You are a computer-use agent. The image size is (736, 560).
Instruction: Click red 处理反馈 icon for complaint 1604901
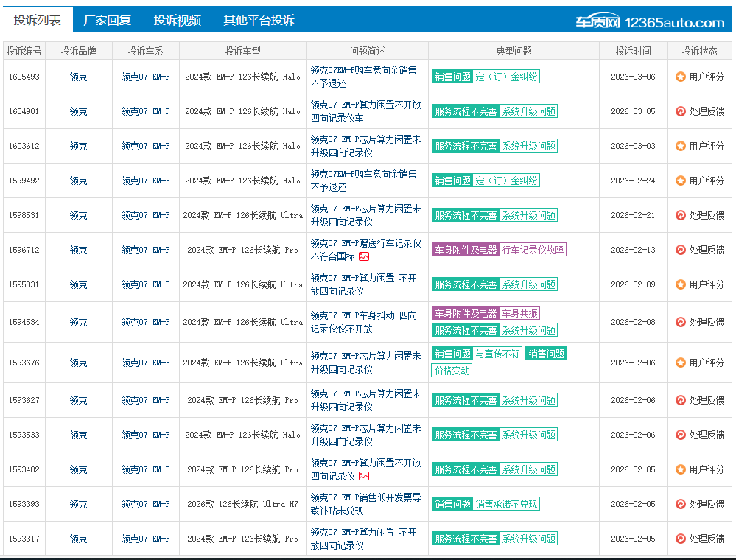pos(681,111)
